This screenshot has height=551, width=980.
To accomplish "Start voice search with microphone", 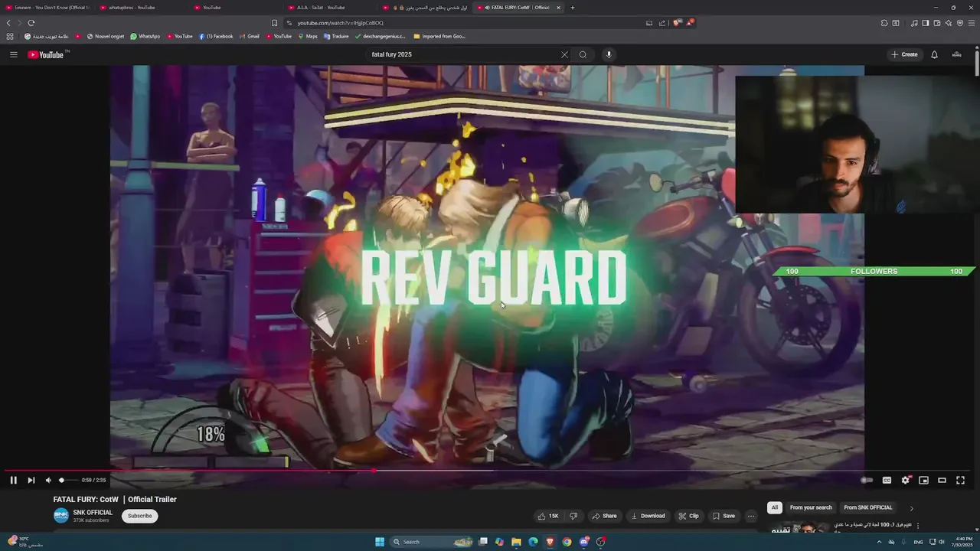I will click(609, 54).
